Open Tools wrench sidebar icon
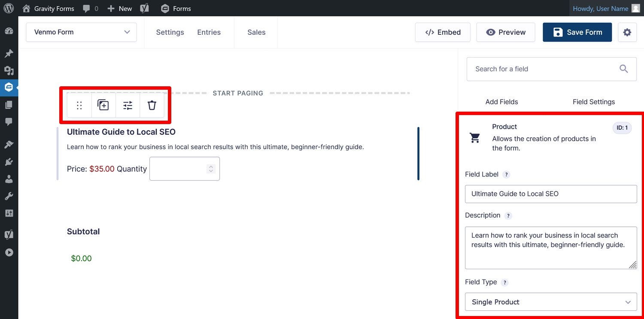The image size is (644, 319). [x=9, y=196]
